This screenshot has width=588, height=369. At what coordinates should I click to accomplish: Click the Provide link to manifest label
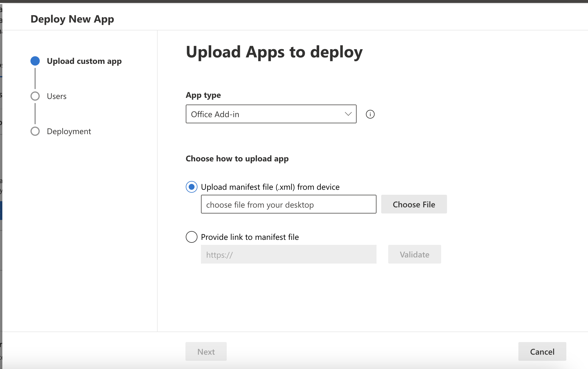[250, 237]
